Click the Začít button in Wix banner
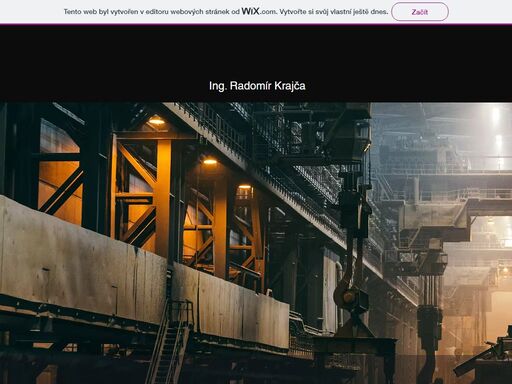512x384 pixels. pyautogui.click(x=420, y=12)
